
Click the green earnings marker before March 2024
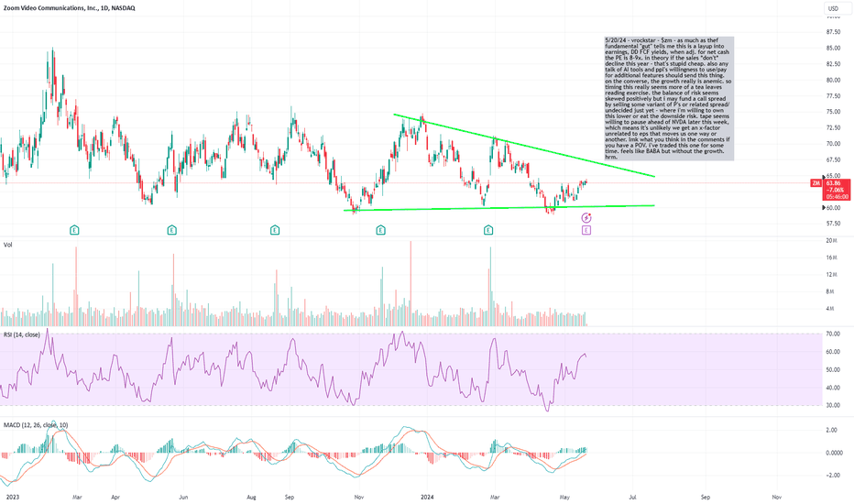point(488,230)
